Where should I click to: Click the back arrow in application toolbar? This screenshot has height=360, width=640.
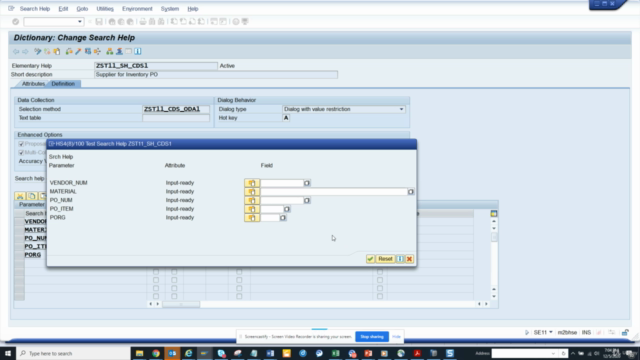[x=16, y=51]
